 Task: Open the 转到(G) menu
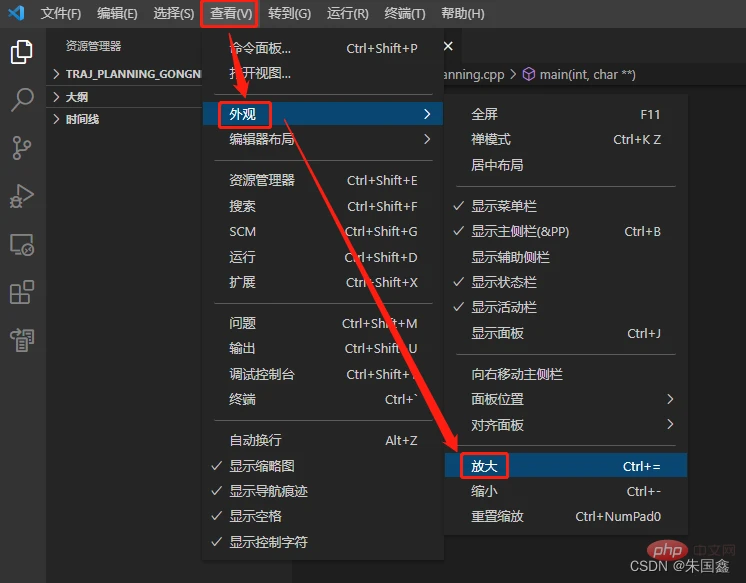pyautogui.click(x=289, y=13)
